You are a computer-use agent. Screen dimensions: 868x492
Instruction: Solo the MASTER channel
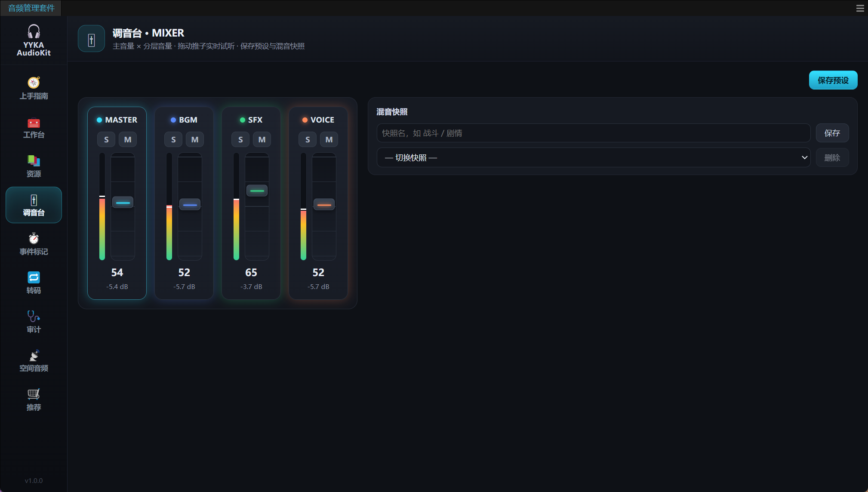(106, 139)
